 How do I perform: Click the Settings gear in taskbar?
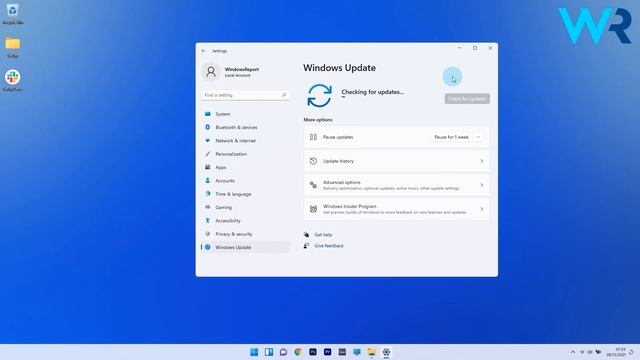click(386, 352)
